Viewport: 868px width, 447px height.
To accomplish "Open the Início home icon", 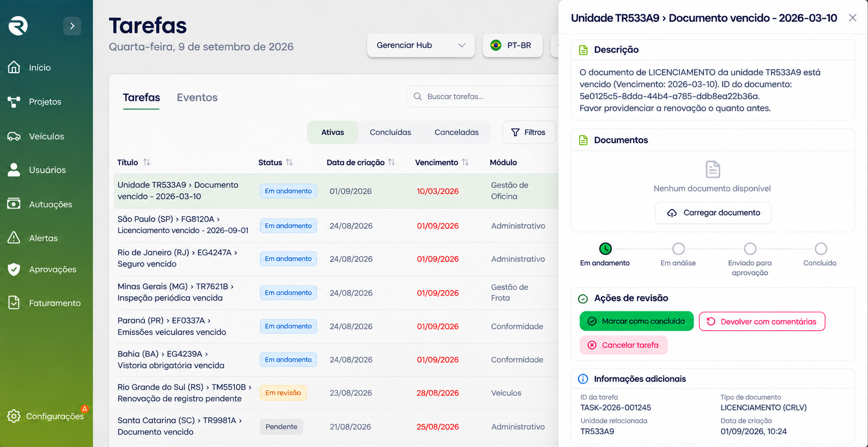I will 14,67.
